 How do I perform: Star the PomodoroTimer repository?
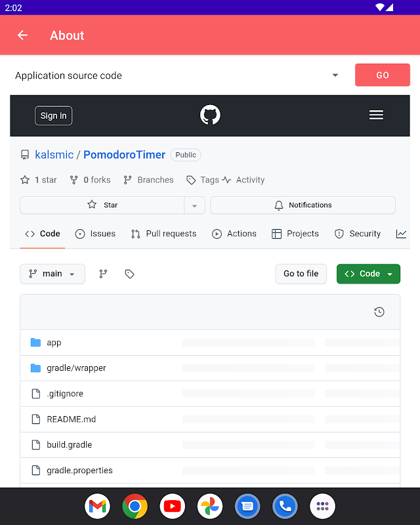102,205
